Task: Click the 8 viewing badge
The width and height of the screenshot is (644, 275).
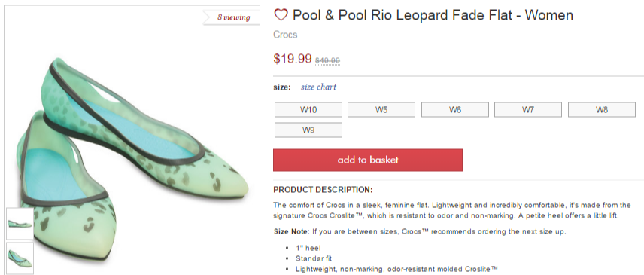Action: click(x=233, y=17)
